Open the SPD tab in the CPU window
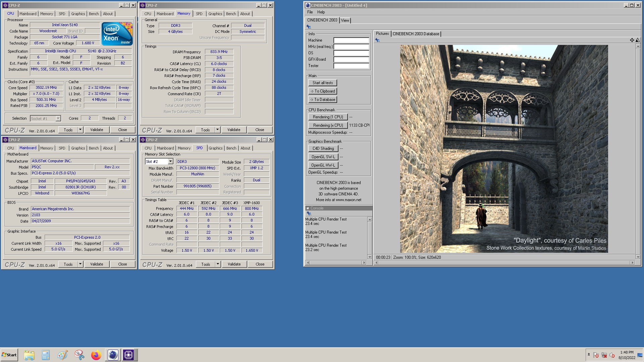Viewport: 644px width, 362px height. pyautogui.click(x=62, y=14)
